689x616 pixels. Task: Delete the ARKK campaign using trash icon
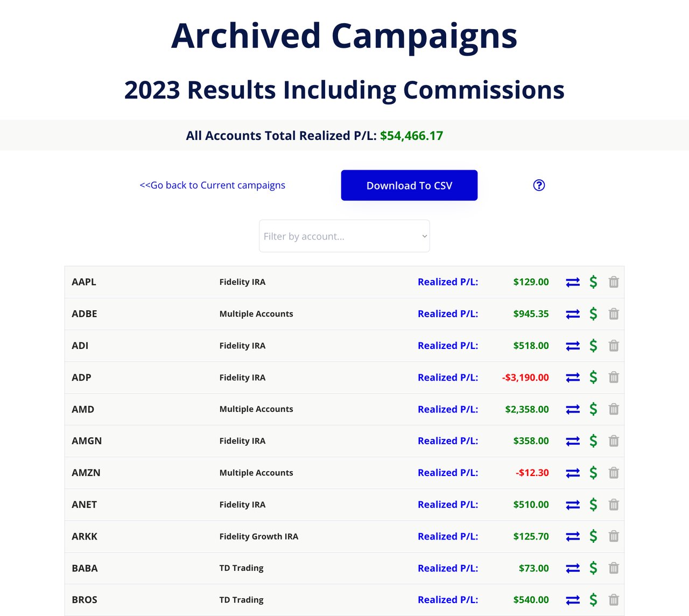(614, 536)
